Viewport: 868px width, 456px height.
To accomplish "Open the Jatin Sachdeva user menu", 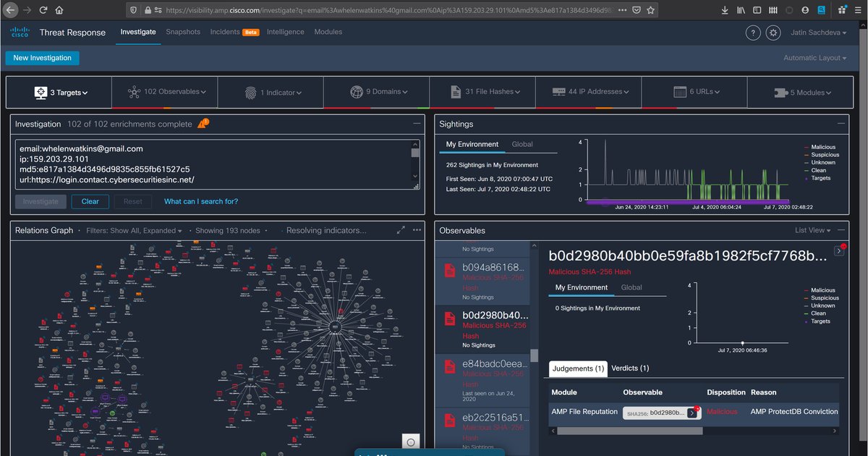I will point(820,33).
